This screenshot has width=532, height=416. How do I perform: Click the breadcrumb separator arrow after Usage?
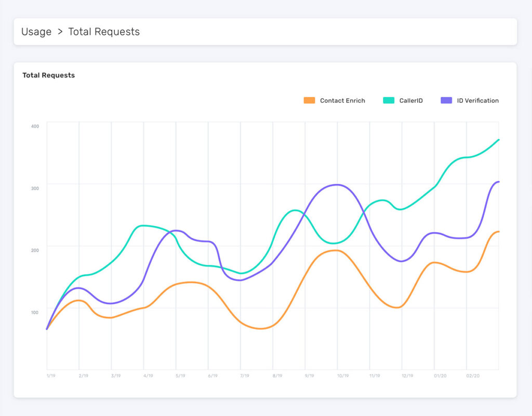[x=60, y=32]
